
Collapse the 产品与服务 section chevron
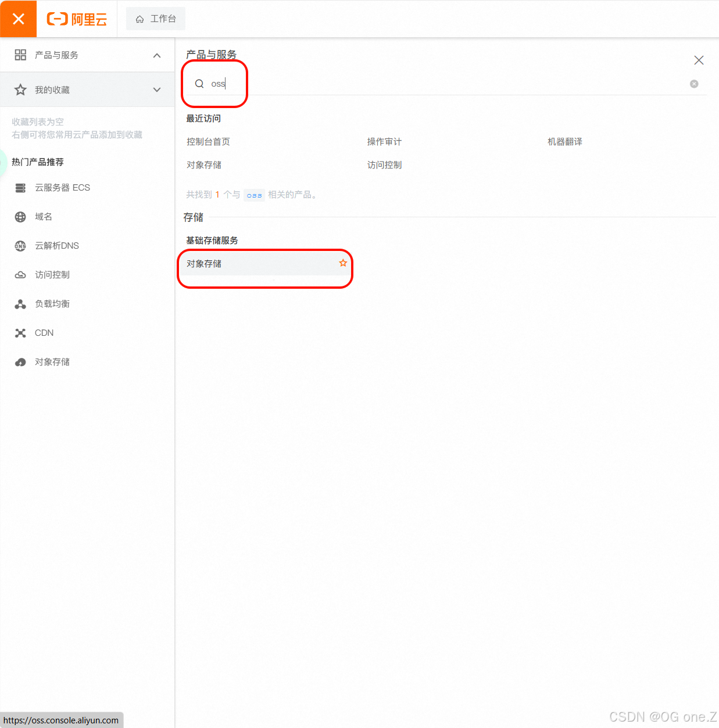(x=157, y=55)
